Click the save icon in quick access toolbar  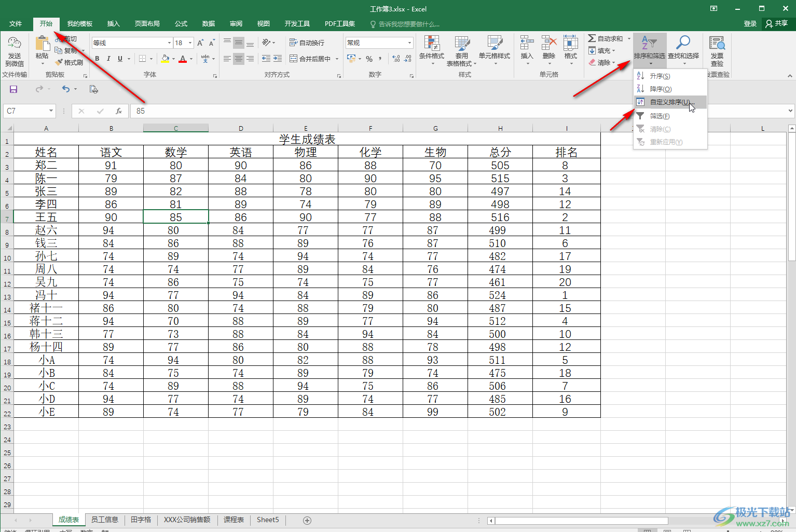13,89
